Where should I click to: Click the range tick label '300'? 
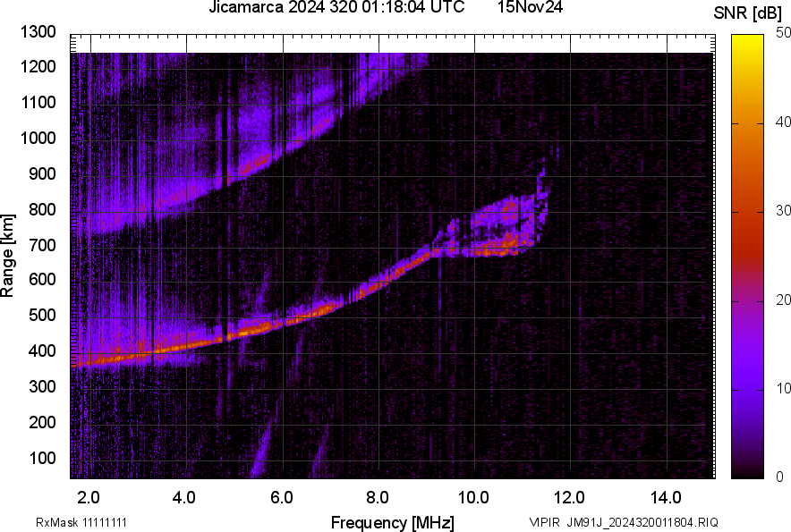click(42, 386)
